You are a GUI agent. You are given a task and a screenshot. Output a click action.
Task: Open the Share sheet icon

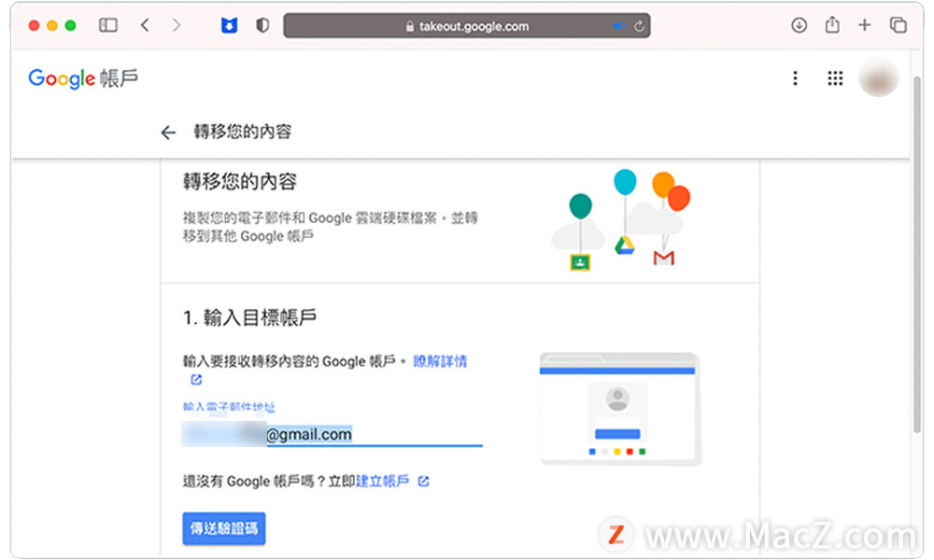click(832, 24)
